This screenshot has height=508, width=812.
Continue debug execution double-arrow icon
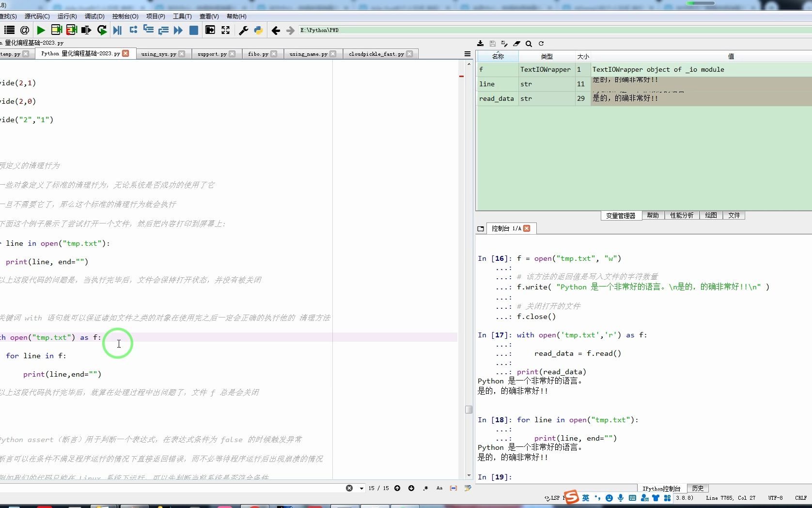click(x=178, y=30)
